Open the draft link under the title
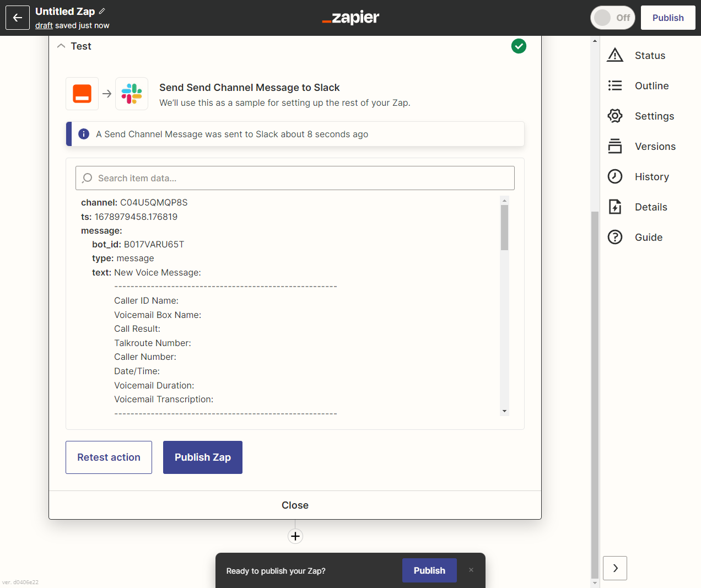Viewport: 701px width, 588px height. (x=44, y=25)
